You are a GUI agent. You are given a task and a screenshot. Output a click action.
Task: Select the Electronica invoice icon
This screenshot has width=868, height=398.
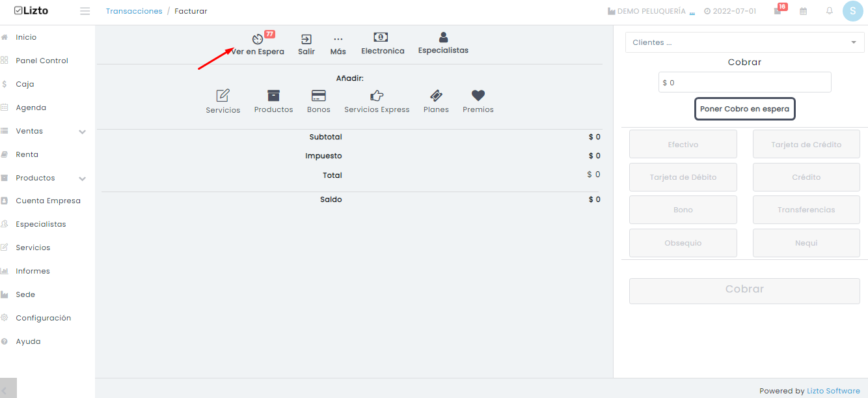(381, 37)
